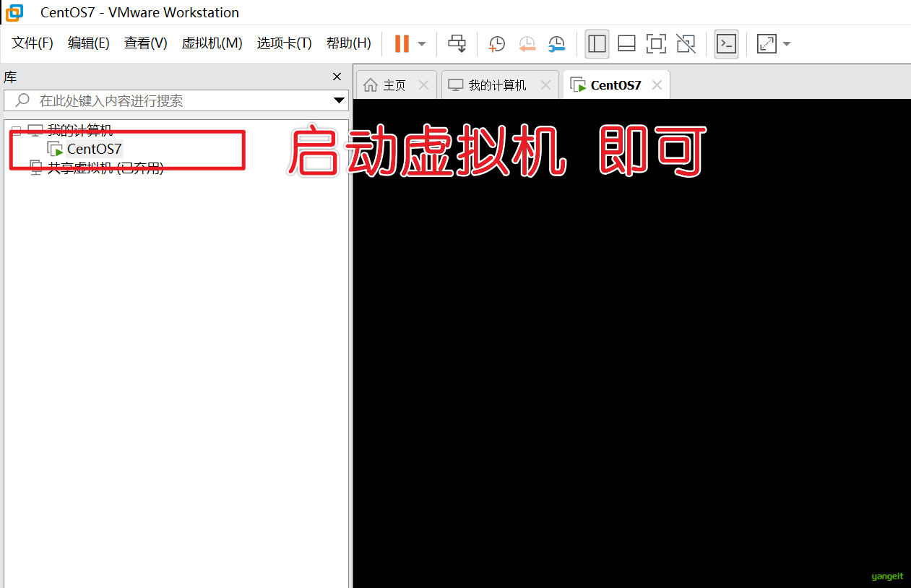Open the power options dropdown arrow
This screenshot has height=588, width=911.
[422, 44]
